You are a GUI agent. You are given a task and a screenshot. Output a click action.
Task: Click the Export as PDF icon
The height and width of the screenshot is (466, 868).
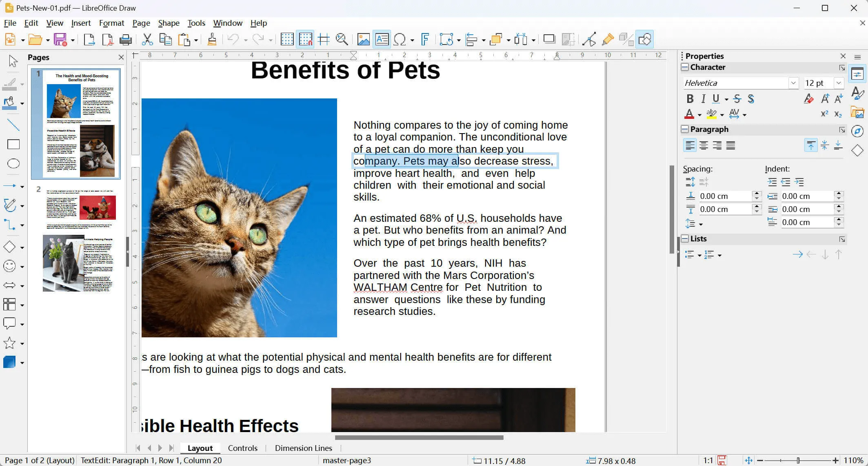tap(107, 38)
